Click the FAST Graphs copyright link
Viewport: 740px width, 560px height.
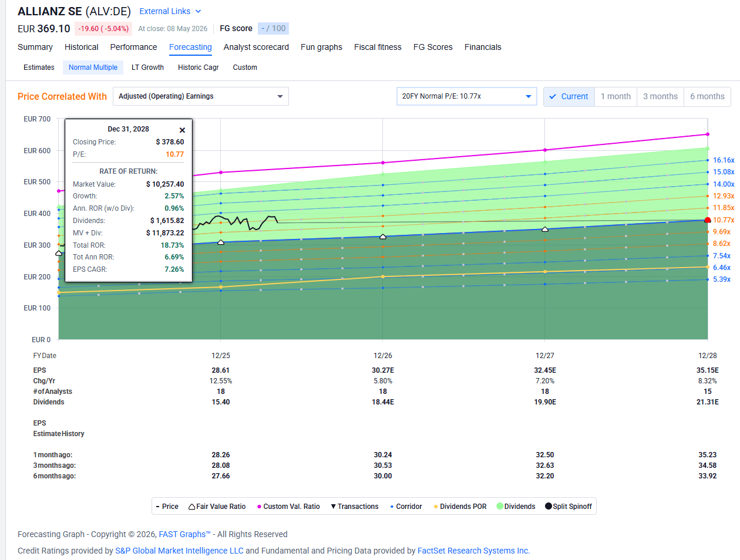coord(184,534)
